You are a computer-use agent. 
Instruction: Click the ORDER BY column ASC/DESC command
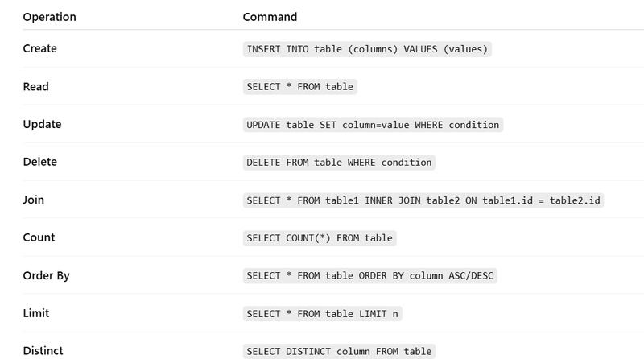[x=369, y=275]
